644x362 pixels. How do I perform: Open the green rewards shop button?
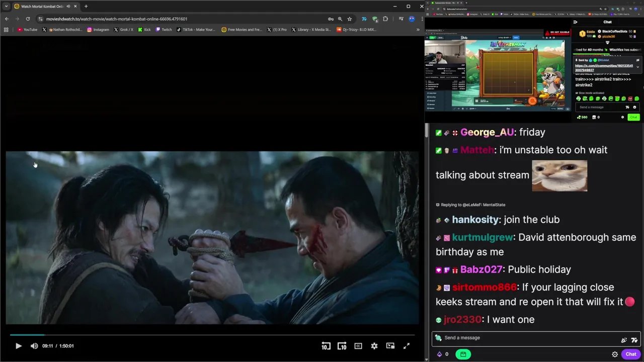(463, 354)
